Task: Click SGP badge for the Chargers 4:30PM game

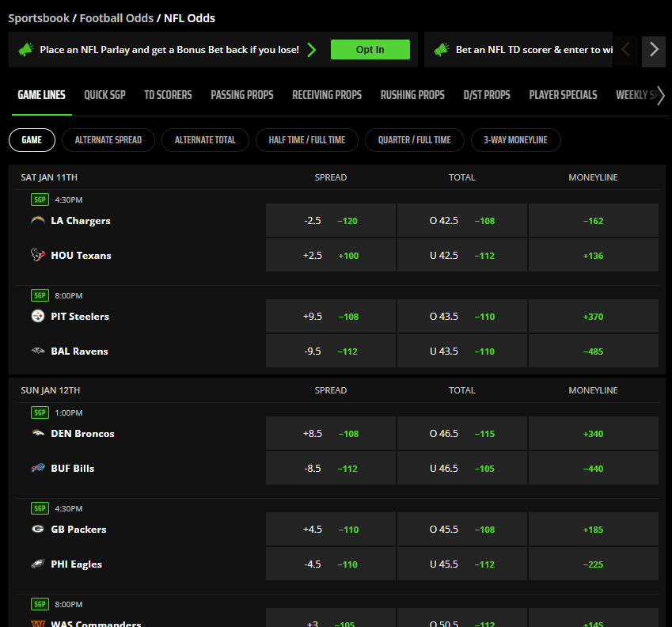Action: [x=40, y=199]
